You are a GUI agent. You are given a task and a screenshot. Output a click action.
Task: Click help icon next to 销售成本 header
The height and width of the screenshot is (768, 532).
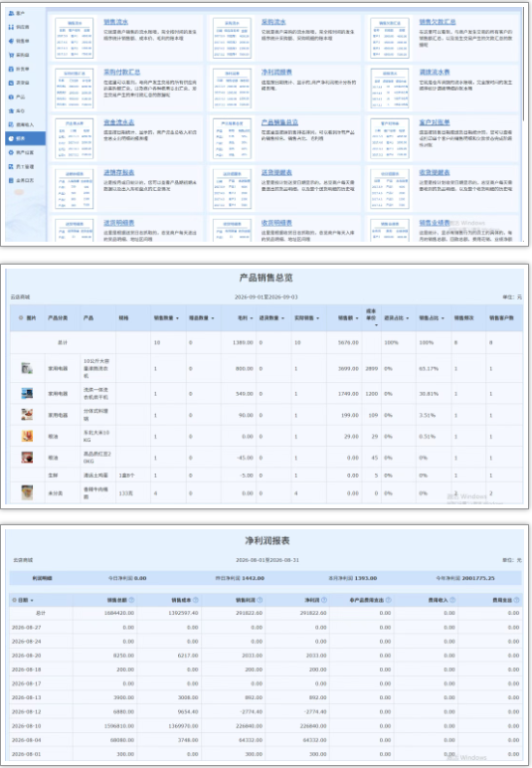point(196,600)
